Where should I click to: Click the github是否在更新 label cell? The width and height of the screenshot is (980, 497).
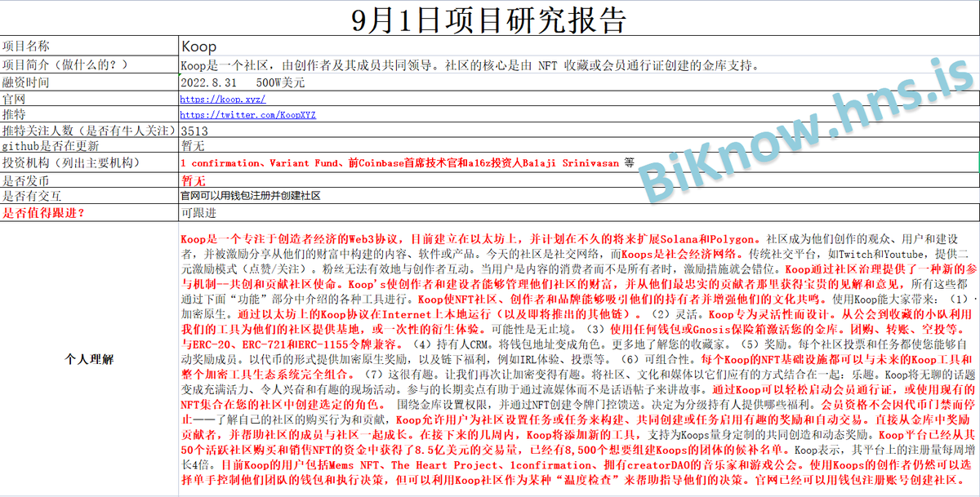click(x=89, y=146)
